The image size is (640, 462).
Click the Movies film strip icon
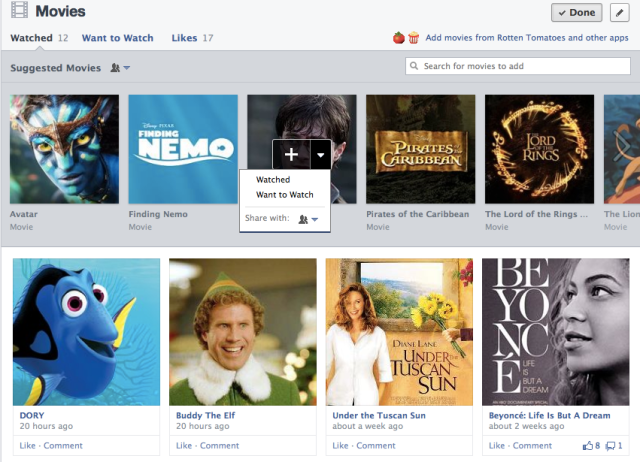20,10
